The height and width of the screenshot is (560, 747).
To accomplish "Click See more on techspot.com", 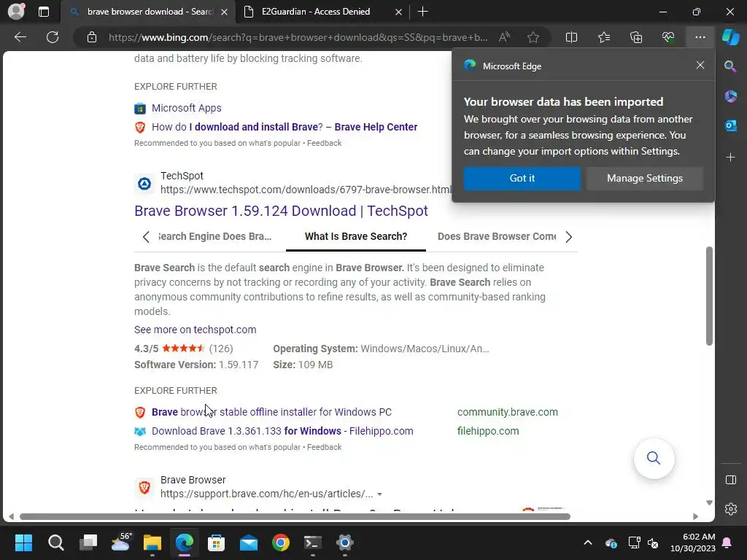I will point(196,330).
